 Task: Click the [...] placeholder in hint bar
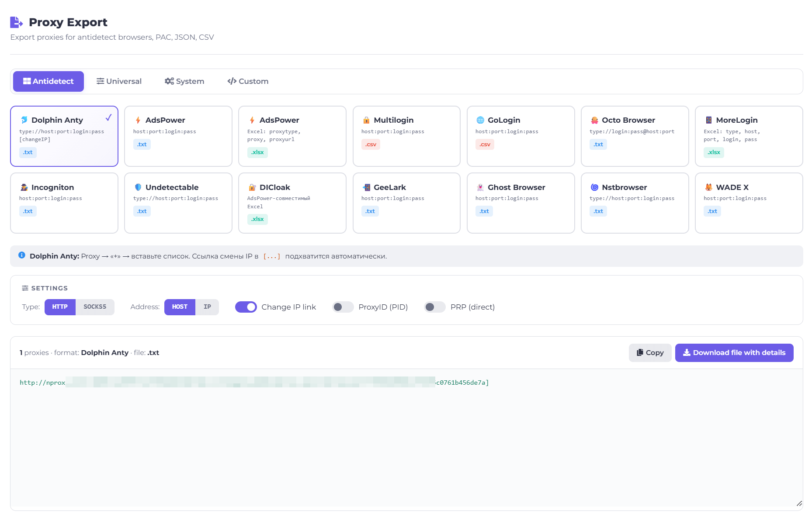pos(272,256)
